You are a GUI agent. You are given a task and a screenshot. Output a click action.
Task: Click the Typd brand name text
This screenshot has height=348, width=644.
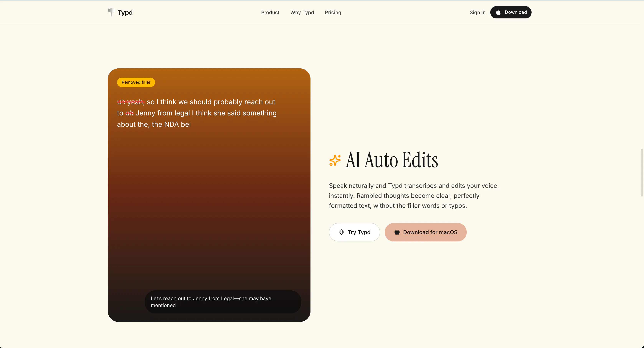coord(125,12)
